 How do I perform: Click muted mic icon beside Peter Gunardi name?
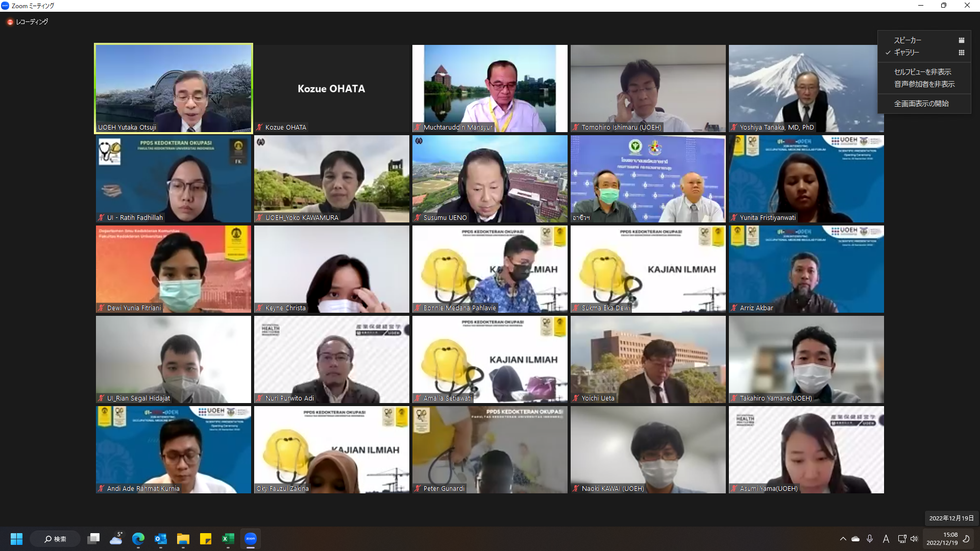click(x=418, y=489)
